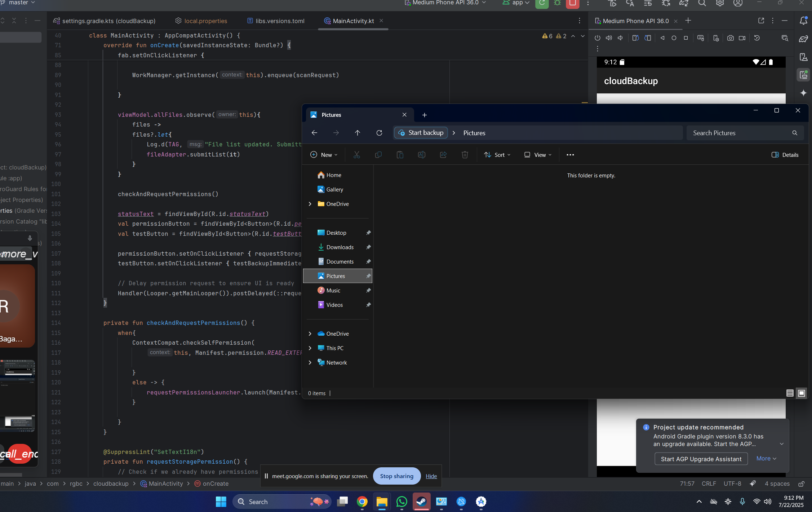
Task: Take an emulator screenshot with camera icon
Action: point(730,38)
